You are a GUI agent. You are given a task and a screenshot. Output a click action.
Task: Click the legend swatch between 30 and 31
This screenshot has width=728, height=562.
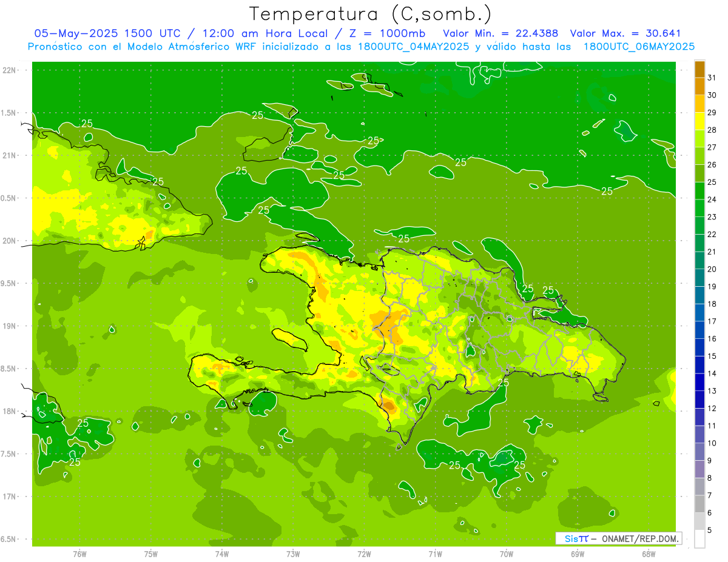699,86
